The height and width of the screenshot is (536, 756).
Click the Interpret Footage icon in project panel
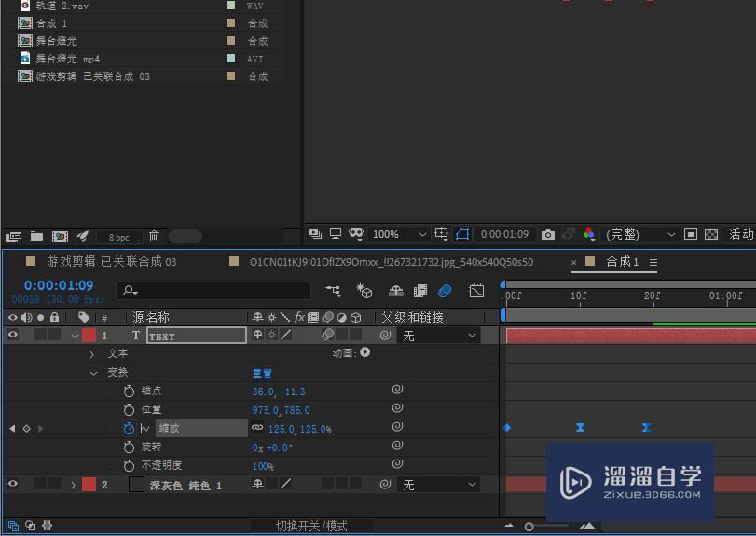[13, 236]
